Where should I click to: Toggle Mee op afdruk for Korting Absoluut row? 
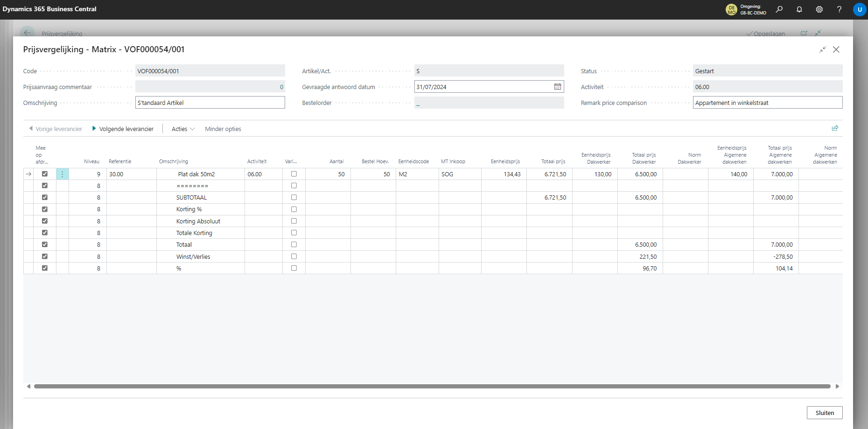tap(45, 221)
